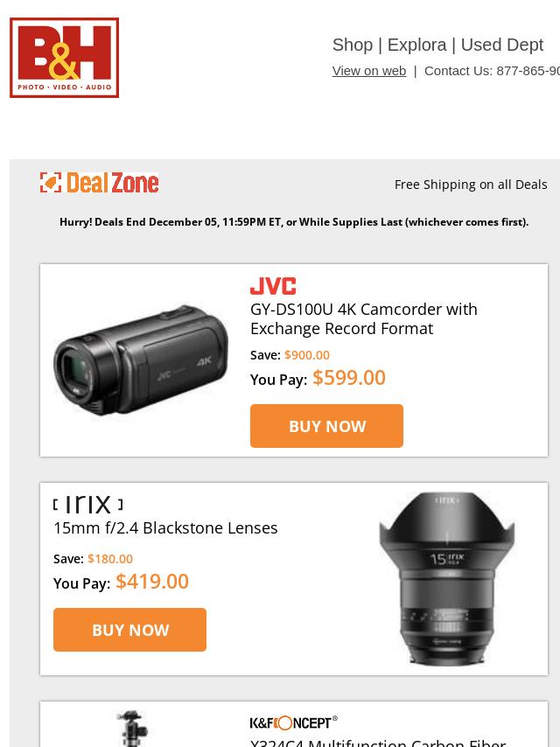This screenshot has height=747, width=560.
Task: Click the Irix brand logo
Action: pyautogui.click(x=88, y=504)
